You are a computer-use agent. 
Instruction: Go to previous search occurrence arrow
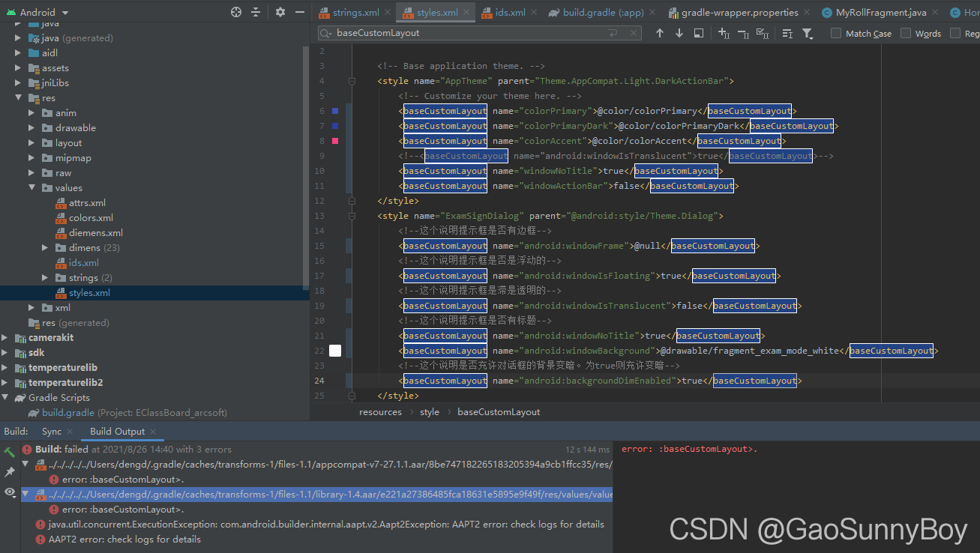(x=660, y=33)
